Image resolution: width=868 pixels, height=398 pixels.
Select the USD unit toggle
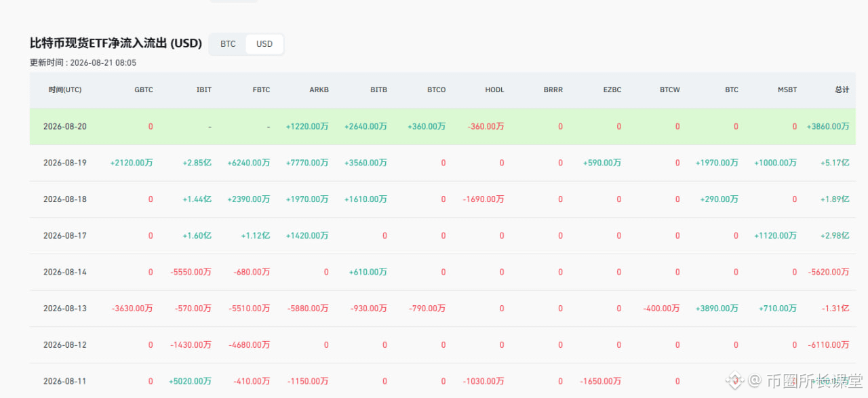(x=264, y=44)
